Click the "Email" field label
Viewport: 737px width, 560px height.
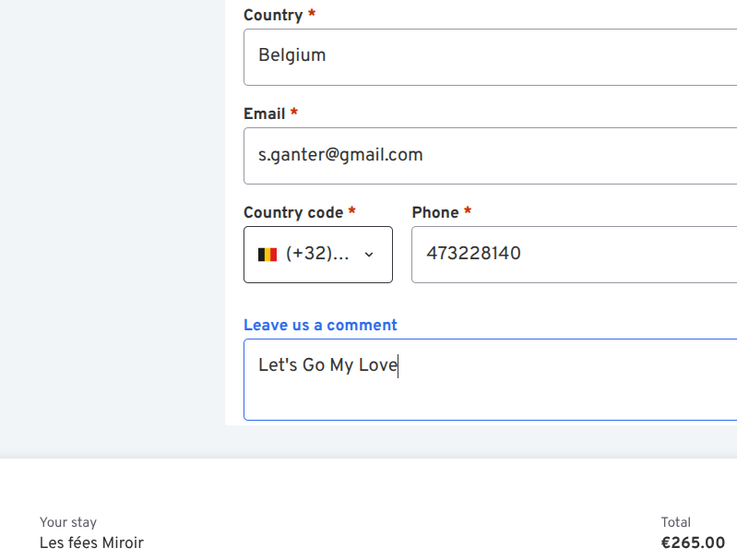[x=264, y=113]
